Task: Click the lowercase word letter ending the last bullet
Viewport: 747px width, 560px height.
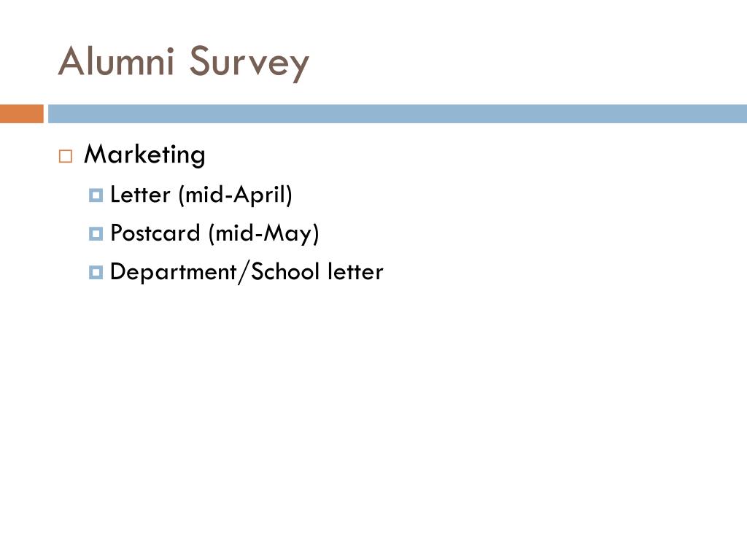Action: (x=355, y=272)
